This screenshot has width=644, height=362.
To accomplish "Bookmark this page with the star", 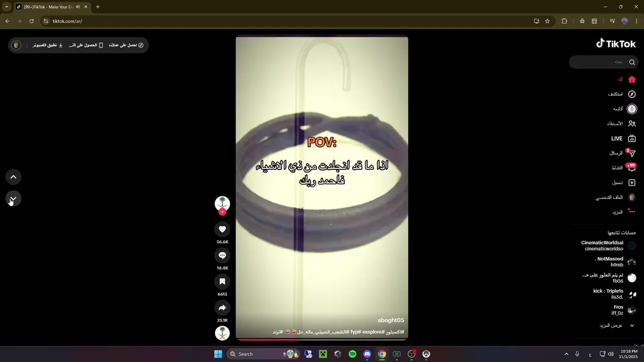I will [547, 21].
